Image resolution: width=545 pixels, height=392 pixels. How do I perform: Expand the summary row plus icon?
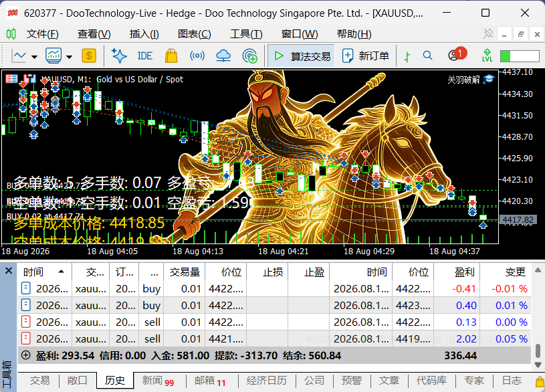[x=25, y=355]
